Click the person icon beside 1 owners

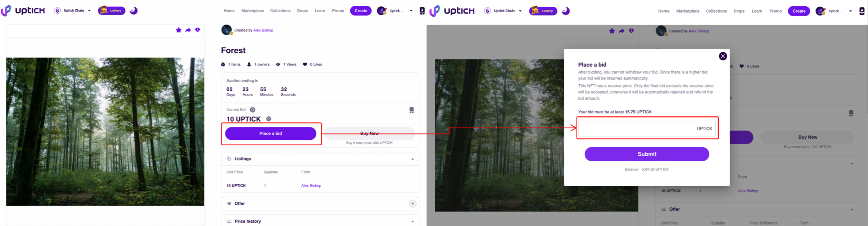[249, 64]
